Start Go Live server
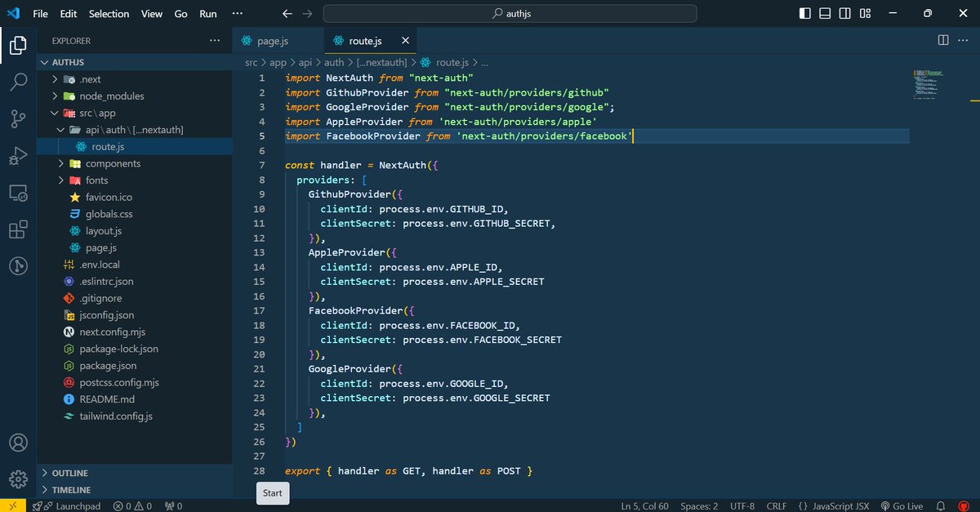This screenshot has width=980, height=512. pos(901,505)
